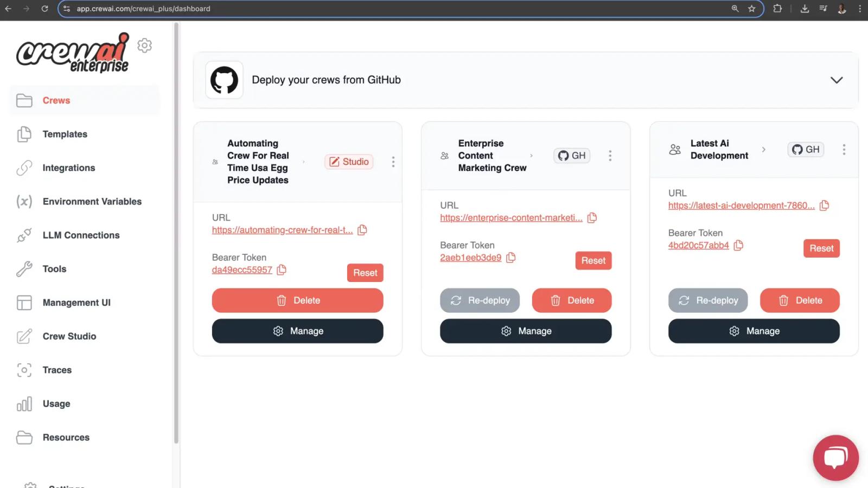Open the browser profile avatar
This screenshot has height=488, width=868.
click(841, 9)
